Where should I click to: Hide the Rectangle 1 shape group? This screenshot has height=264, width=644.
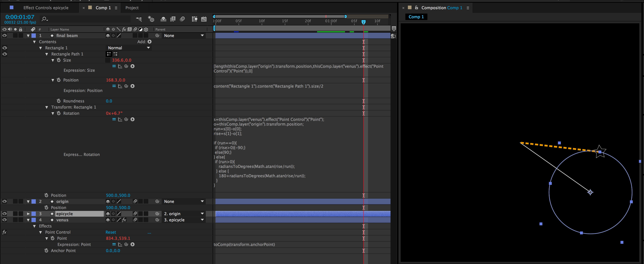tap(5, 48)
